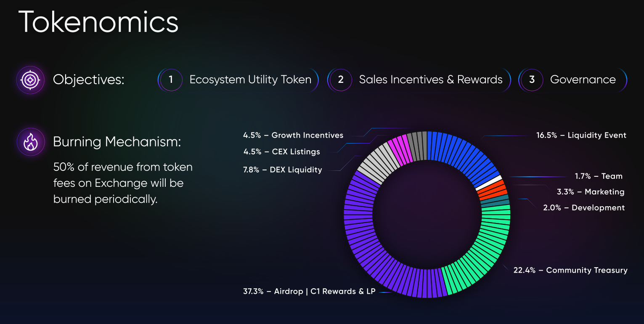Click the "Ecosystem Utility Token" label
644x324 pixels.
tap(251, 80)
